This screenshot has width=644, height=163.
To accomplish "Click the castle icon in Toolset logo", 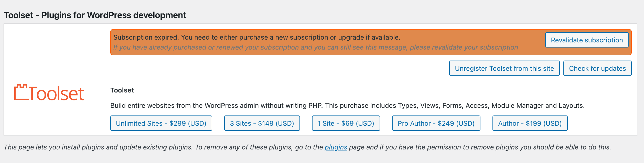I will tap(21, 92).
